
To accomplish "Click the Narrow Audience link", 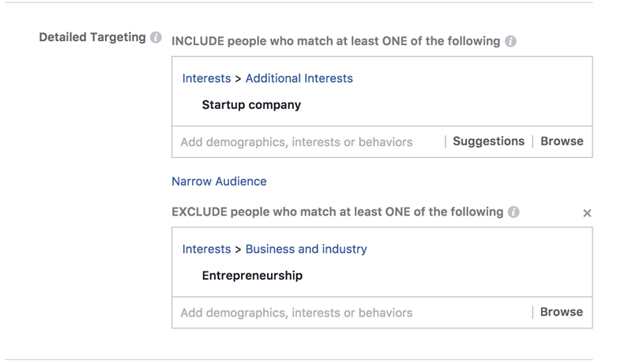I will click(219, 181).
